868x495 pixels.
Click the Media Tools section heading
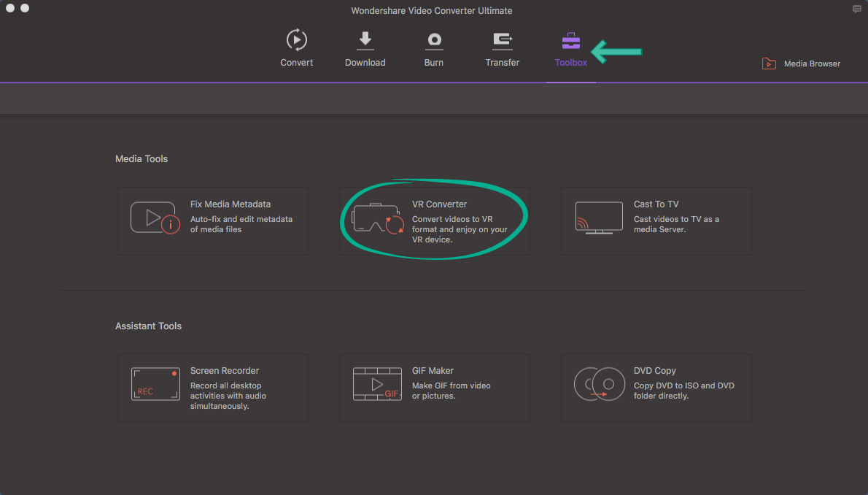coord(142,159)
